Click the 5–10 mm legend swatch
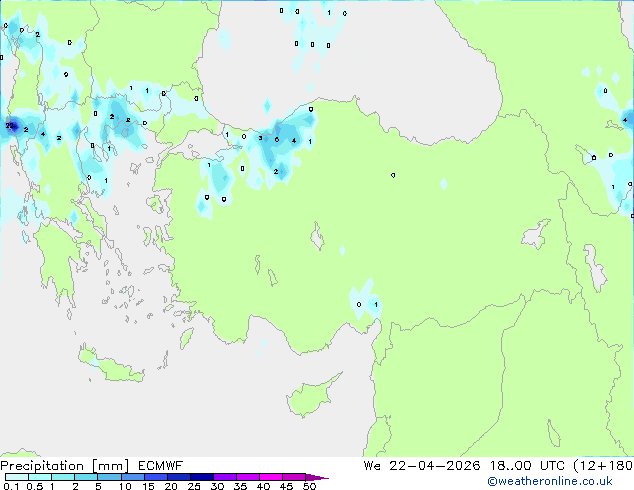634x490 pixels. pos(109,477)
